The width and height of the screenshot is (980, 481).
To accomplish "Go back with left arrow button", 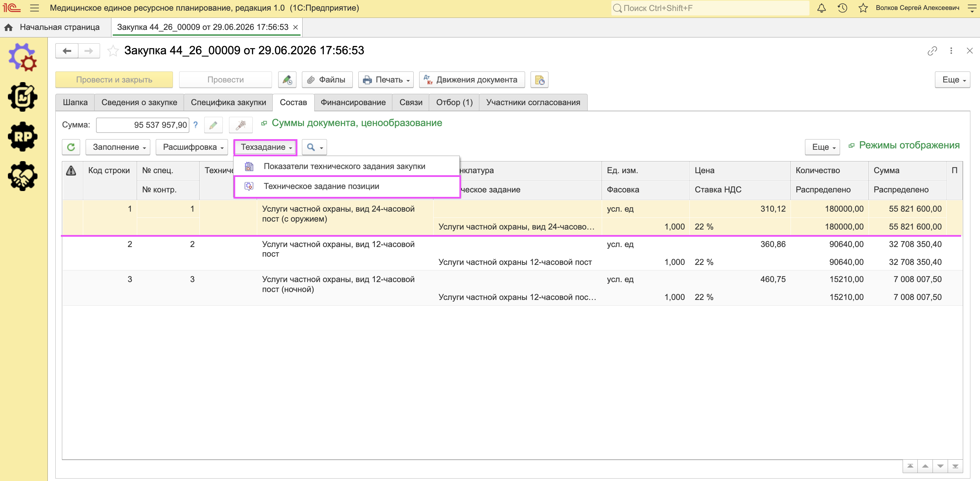I will pos(67,51).
